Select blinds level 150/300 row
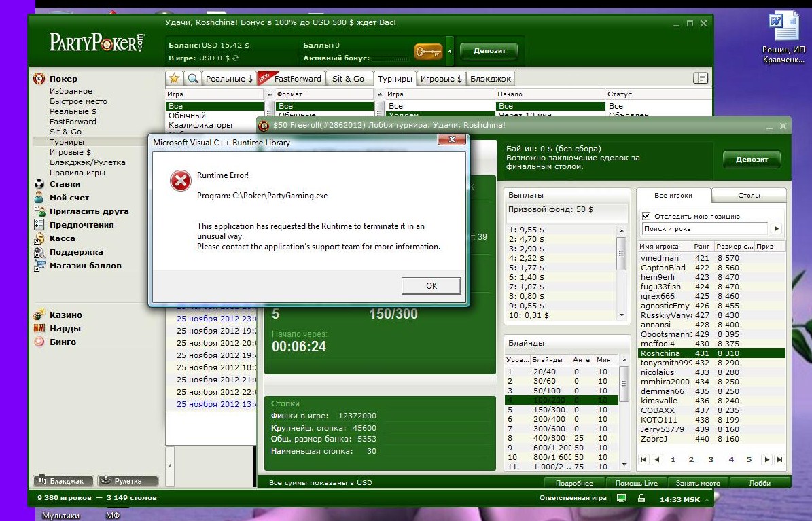This screenshot has width=812, height=521. click(x=561, y=410)
